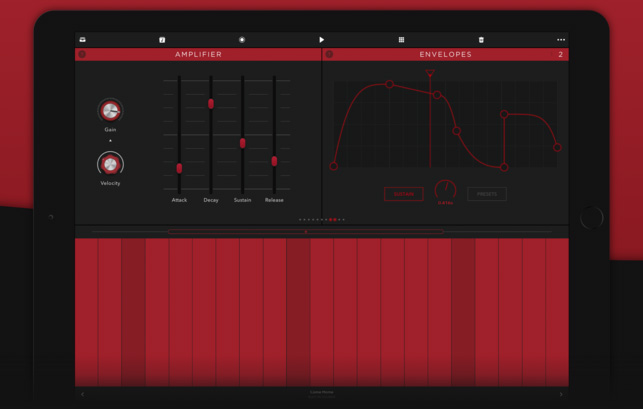Click the Decay slider handle
This screenshot has height=409, width=643.
point(211,103)
